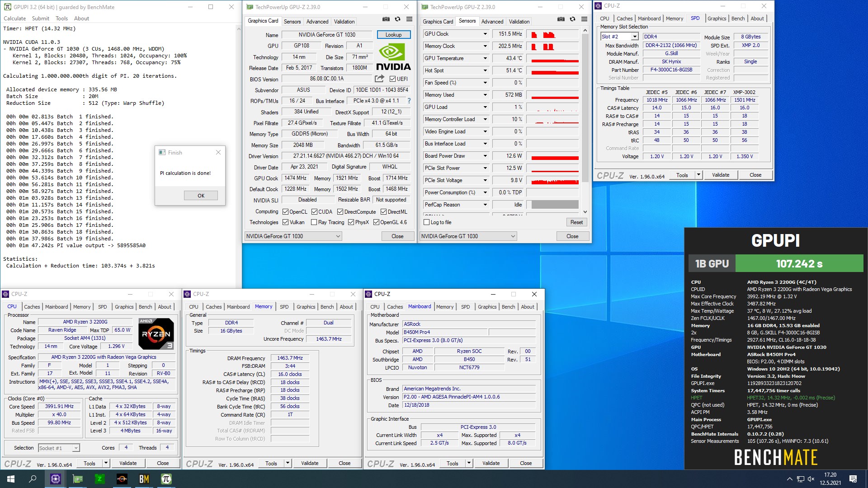Open Tools dropdown arrow in CPU-Z SPD window
The image size is (868, 488).
(698, 175)
